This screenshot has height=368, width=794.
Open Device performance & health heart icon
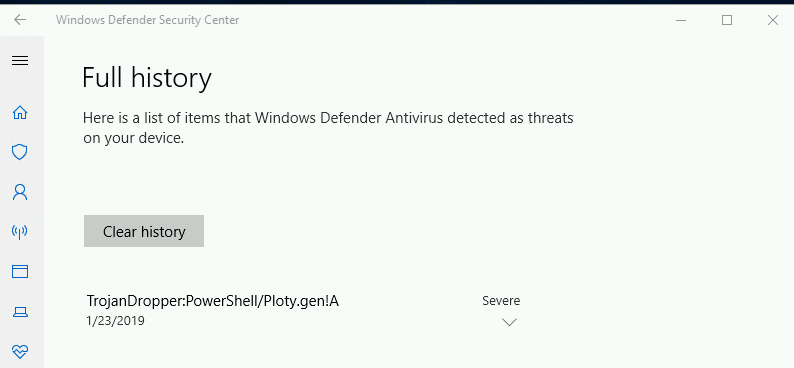pos(20,351)
